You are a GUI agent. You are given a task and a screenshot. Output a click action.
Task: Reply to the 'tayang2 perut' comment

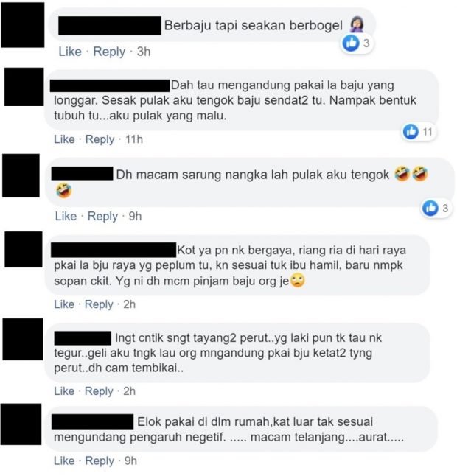pos(99,391)
